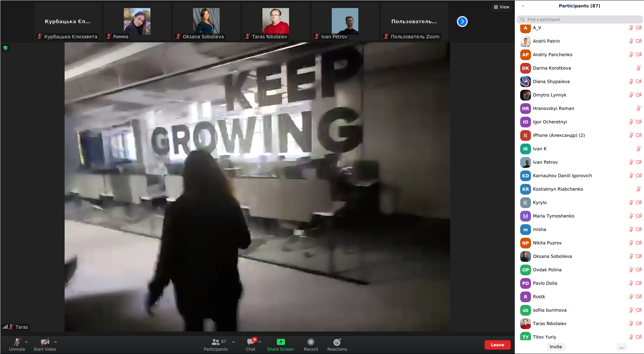The width and height of the screenshot is (644, 354).
Task: Click the green encryption shield icon
Action: (5, 48)
